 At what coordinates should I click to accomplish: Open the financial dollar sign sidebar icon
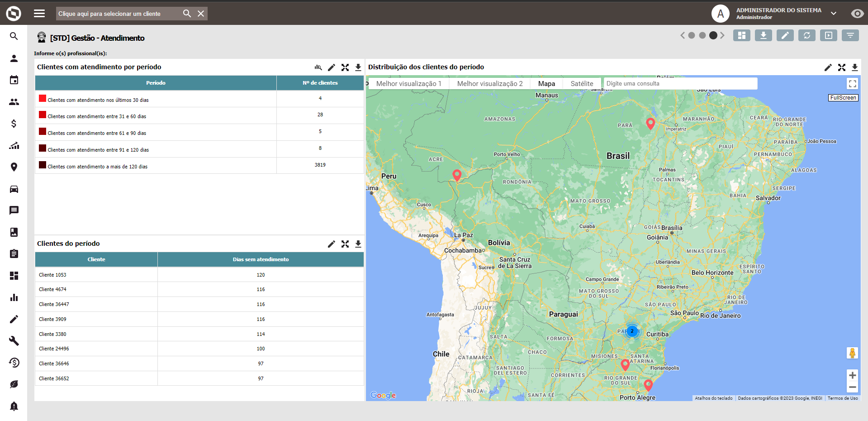[x=14, y=124]
